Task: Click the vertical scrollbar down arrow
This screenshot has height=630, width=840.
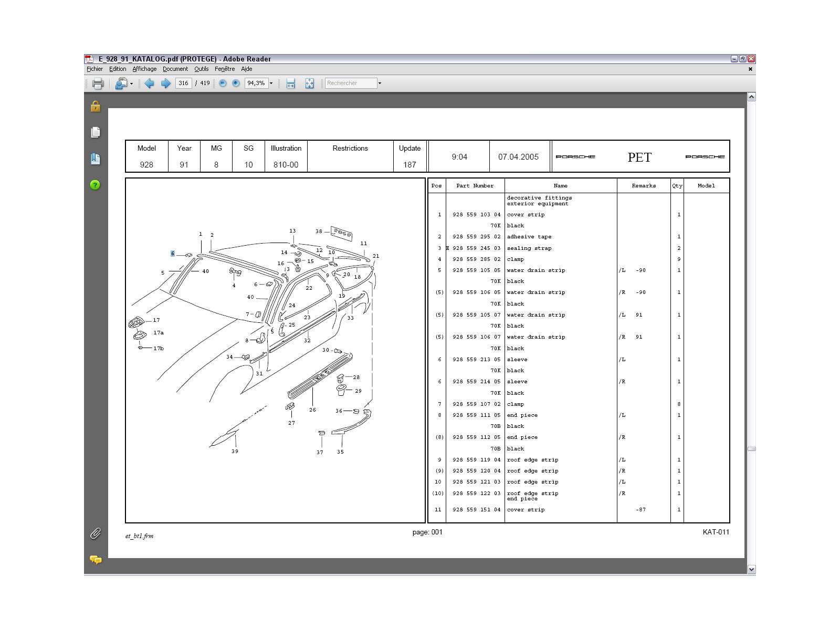Action: [751, 570]
